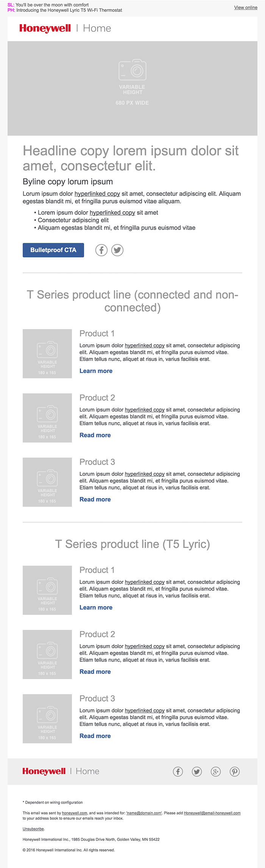Click Learn more under first Product 1

tap(96, 371)
